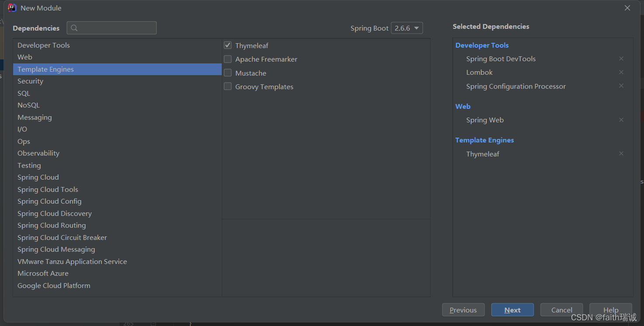The image size is (644, 326).
Task: Proceed with the Next button
Action: coord(513,310)
